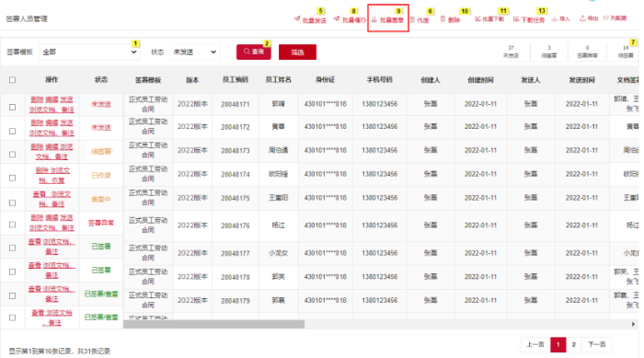Screen dimensions: 644x358
Task: Click the 删除 trash toolbar button
Action: coord(450,19)
